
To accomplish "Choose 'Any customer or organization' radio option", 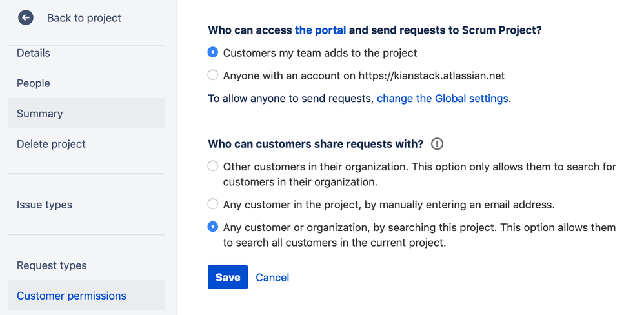I will point(213,227).
